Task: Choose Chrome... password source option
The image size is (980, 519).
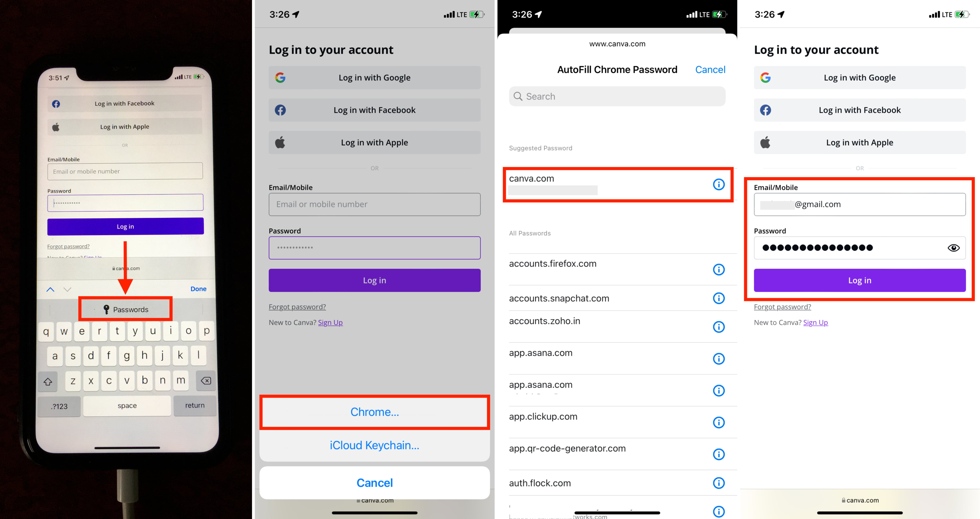Action: (374, 412)
